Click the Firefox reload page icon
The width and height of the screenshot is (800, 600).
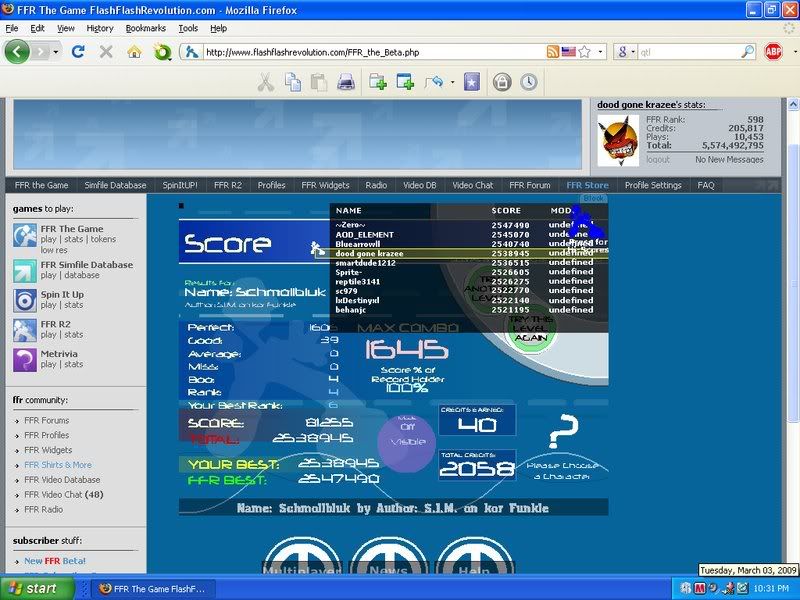pos(78,52)
